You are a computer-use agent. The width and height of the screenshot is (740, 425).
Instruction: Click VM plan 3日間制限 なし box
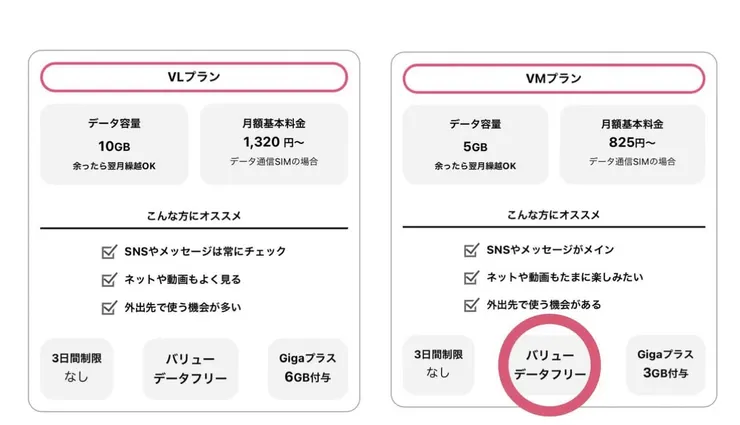[438, 365]
